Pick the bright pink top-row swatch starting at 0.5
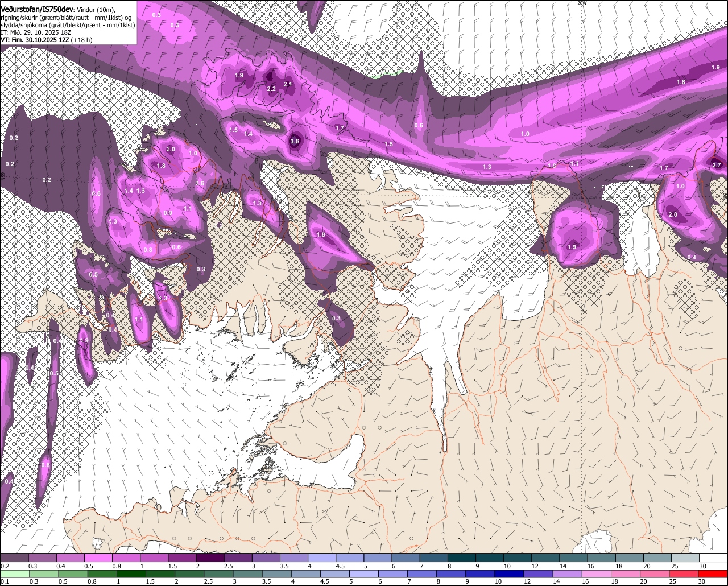The image size is (728, 586). click(98, 558)
